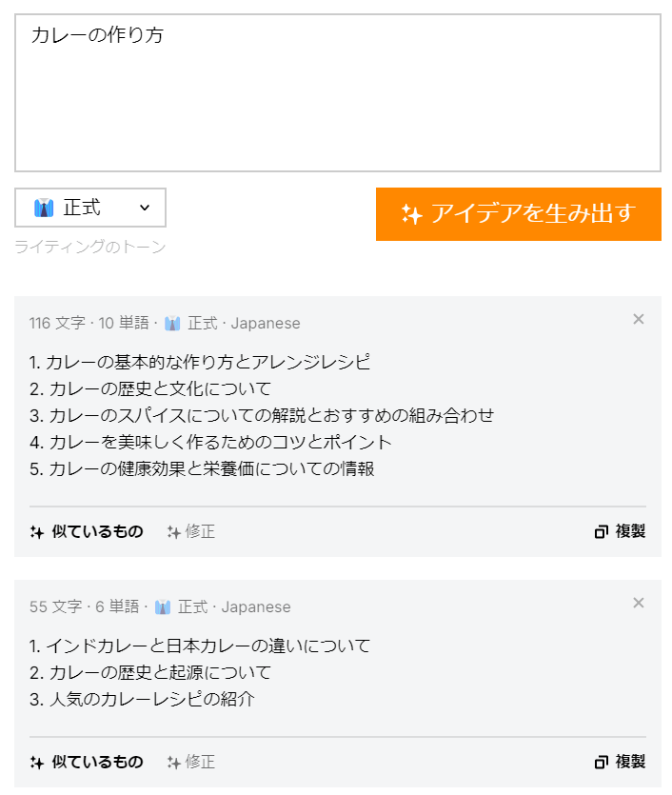Click the Japanese language label in the first card

(265, 323)
